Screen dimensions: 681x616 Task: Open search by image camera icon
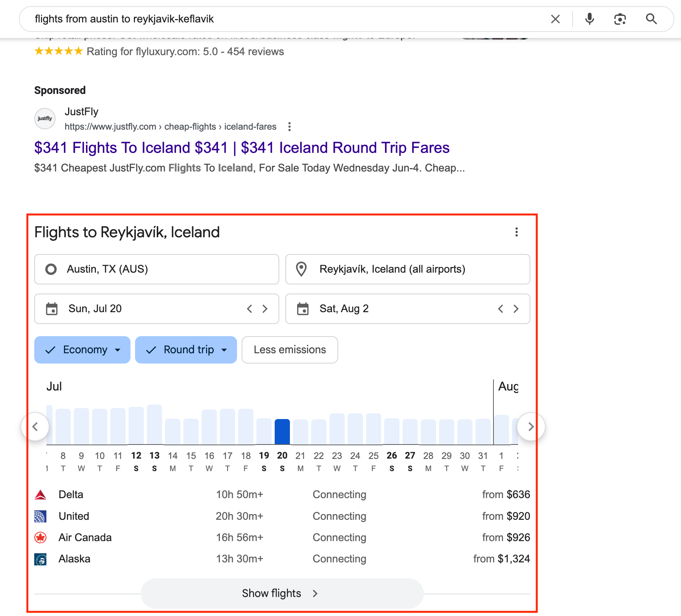pyautogui.click(x=620, y=19)
